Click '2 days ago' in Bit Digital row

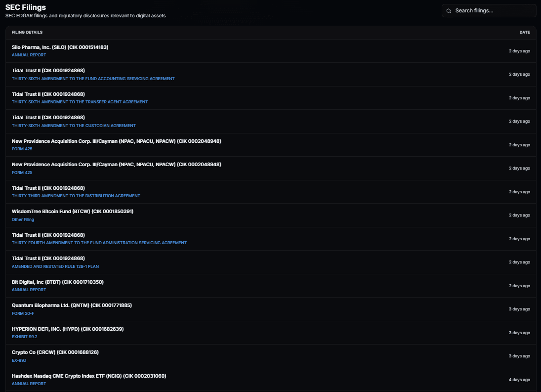(x=519, y=286)
